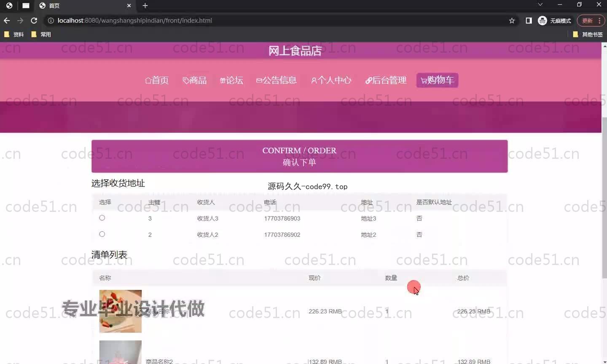Click the 收货人3 recipient cell
Image resolution: width=607 pixels, height=364 pixels.
[x=207, y=218]
